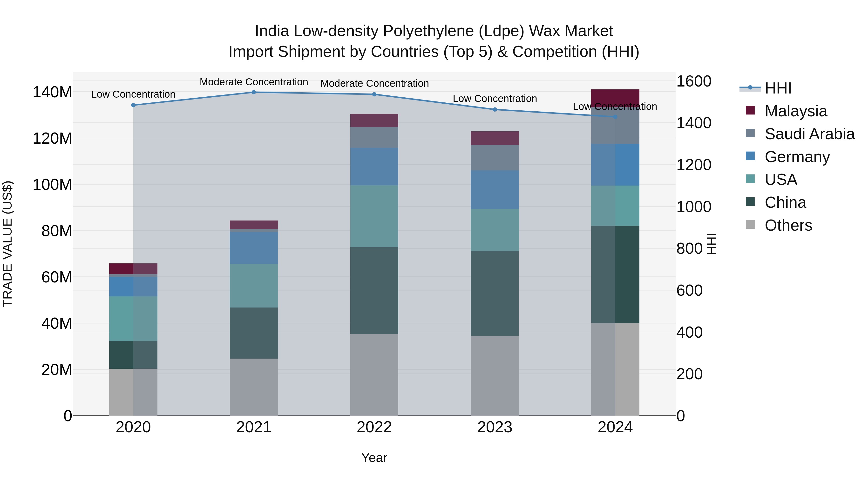Click the 2021 HHI line marker
This screenshot has width=868, height=488.
click(x=254, y=92)
